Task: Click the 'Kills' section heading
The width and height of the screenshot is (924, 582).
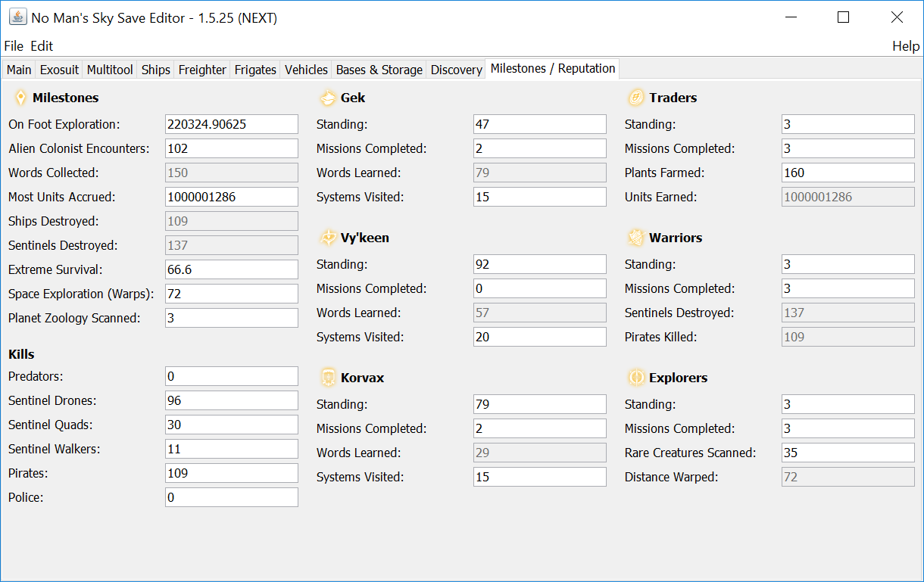Action: [21, 354]
